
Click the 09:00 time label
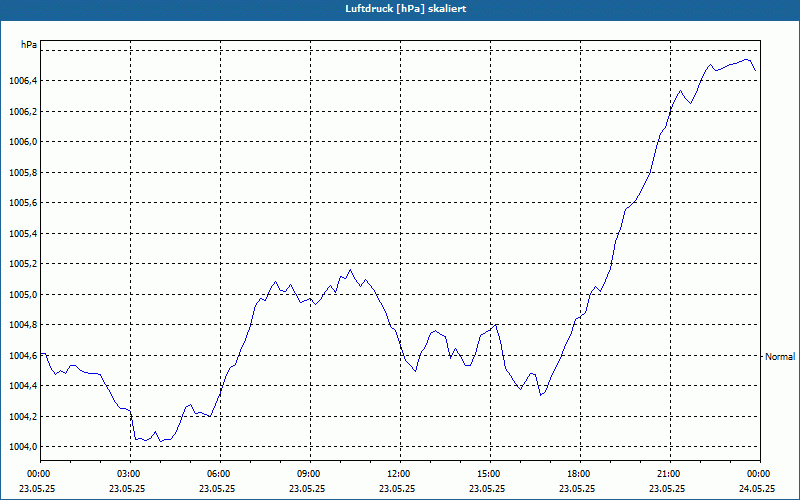tap(310, 474)
